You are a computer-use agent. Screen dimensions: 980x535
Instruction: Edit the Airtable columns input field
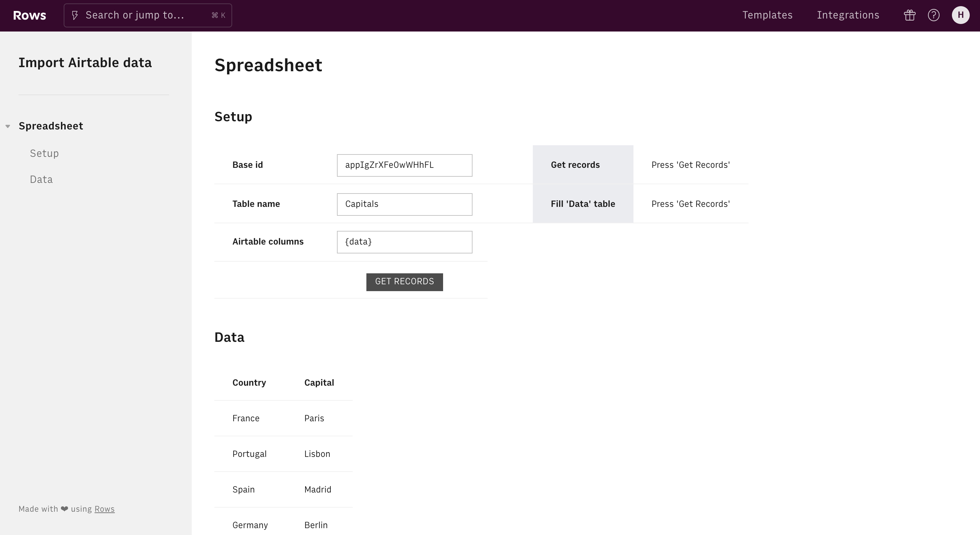pos(404,242)
